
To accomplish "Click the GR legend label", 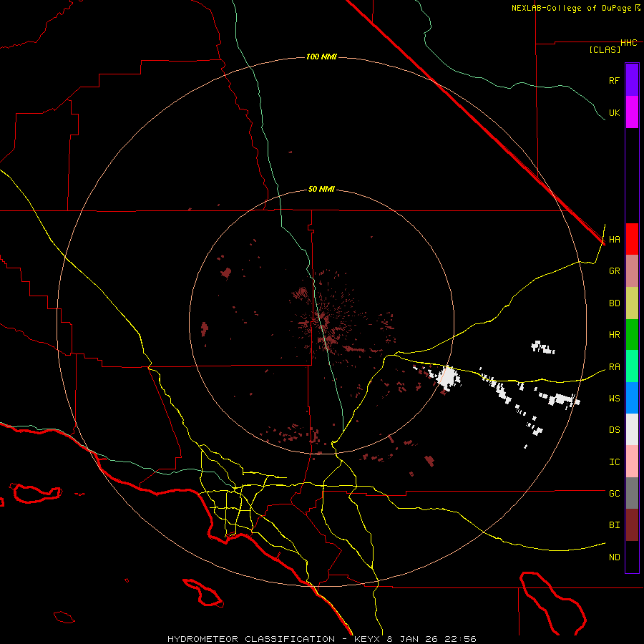I will [614, 271].
